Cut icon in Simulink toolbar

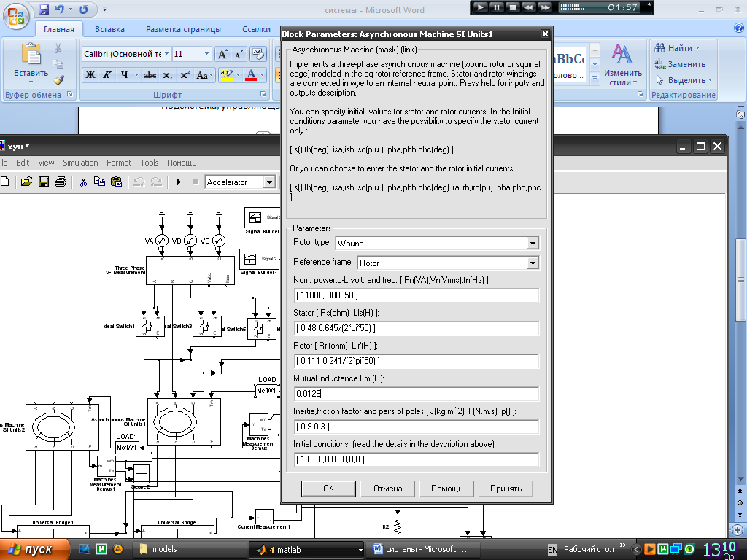tap(83, 182)
